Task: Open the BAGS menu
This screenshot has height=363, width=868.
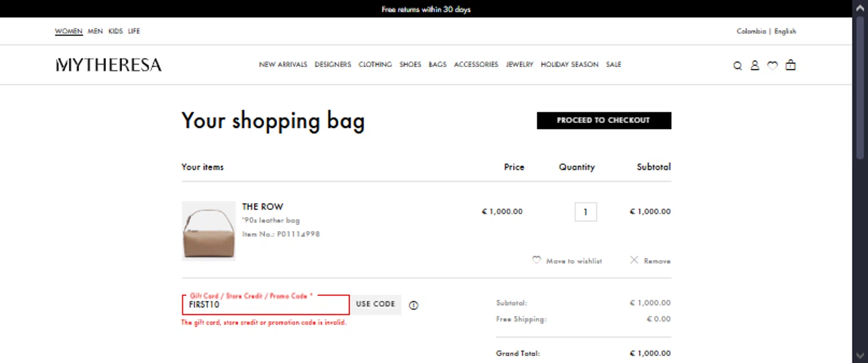Action: tap(437, 65)
